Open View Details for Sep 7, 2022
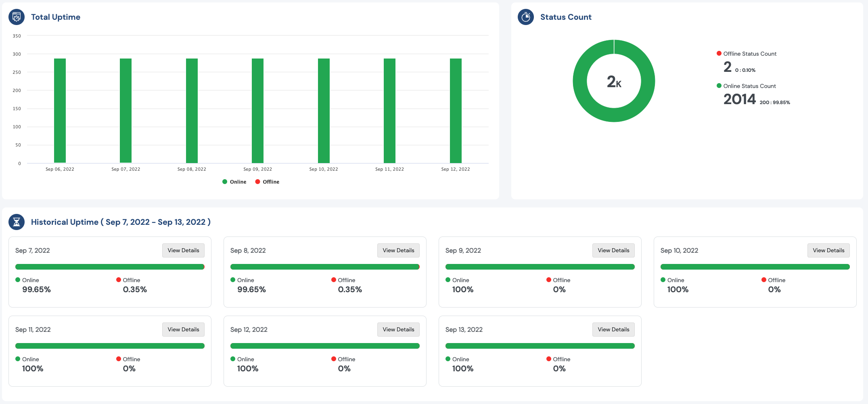The height and width of the screenshot is (404, 868). pos(183,250)
